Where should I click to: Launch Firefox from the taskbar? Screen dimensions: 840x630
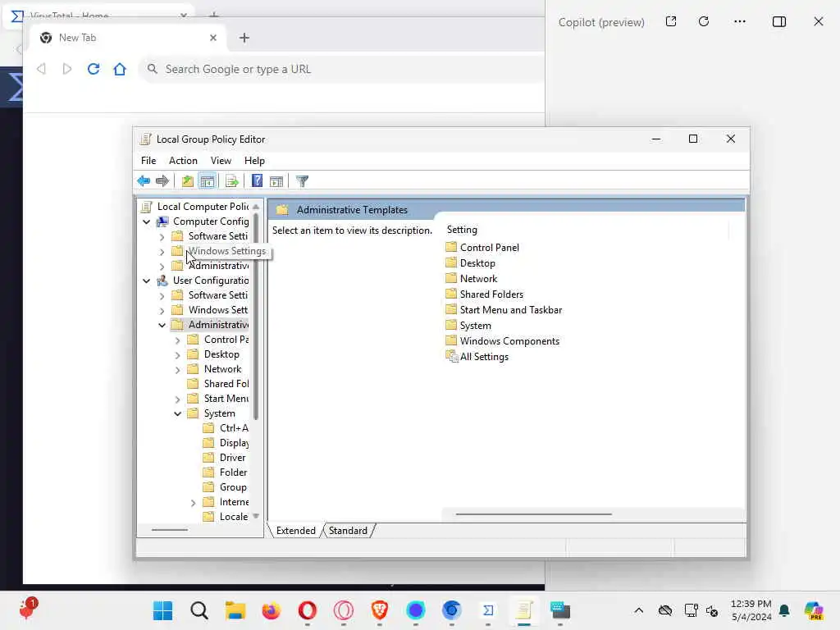click(x=271, y=610)
